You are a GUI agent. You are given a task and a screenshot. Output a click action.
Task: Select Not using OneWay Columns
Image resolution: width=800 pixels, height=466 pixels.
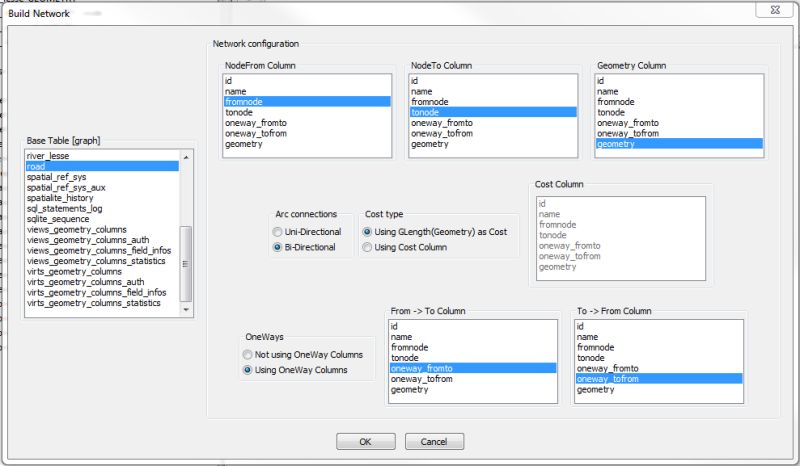pos(303,354)
